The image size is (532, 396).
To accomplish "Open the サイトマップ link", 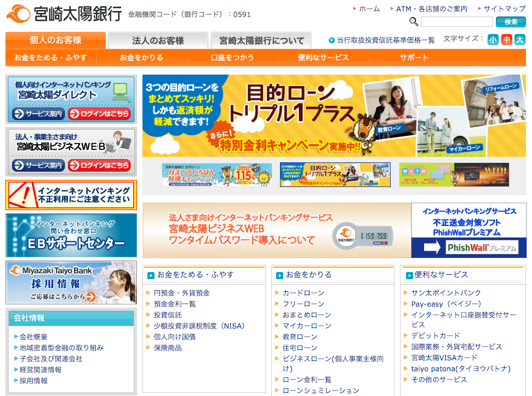I will (505, 9).
